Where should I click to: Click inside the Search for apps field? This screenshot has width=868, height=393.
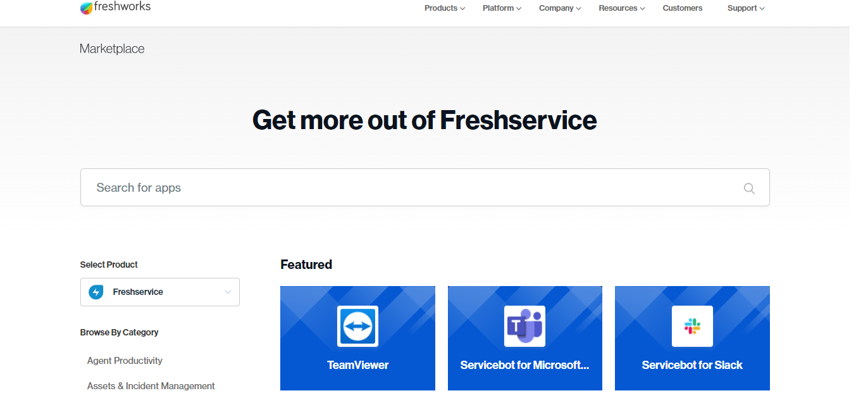click(380, 187)
